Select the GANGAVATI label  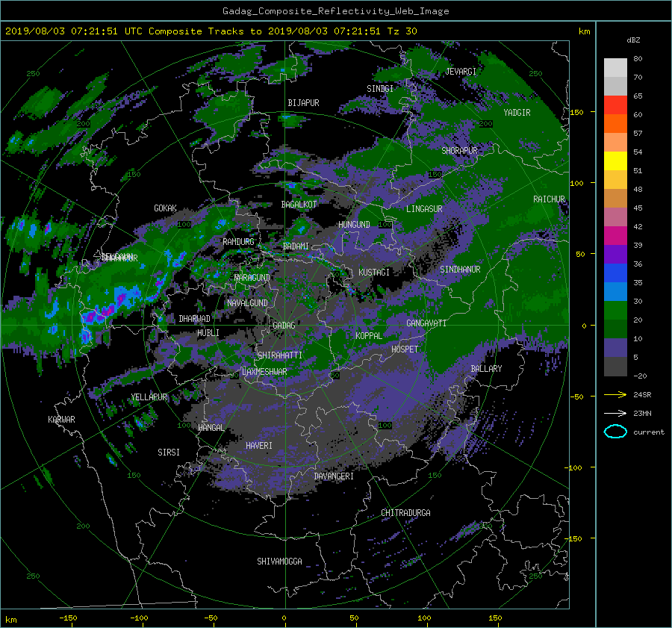[426, 323]
